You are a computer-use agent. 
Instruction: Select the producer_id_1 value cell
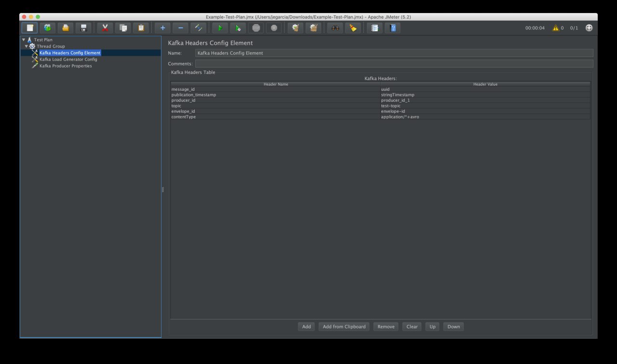point(485,100)
